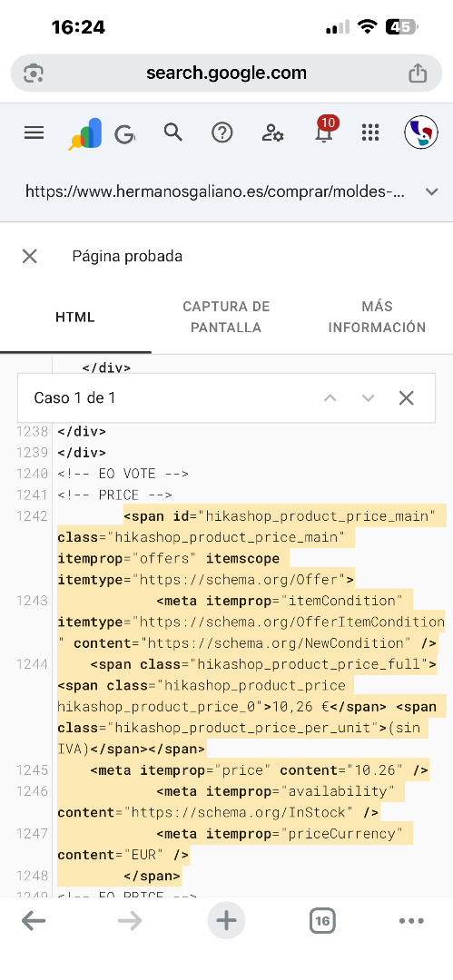Image resolution: width=453 pixels, height=980 pixels.
Task: Expand the hermanosgaliano.es URL dropdown
Action: (432, 191)
